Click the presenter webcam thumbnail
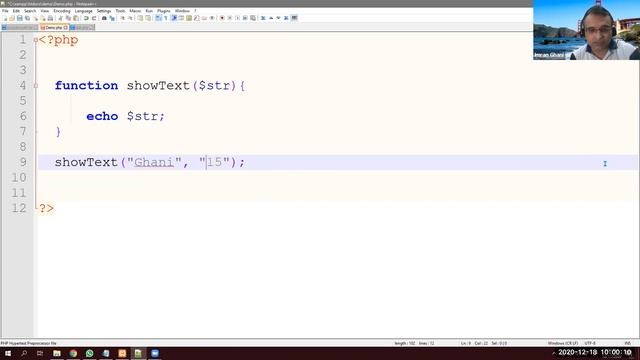Screen dimensions: 640x360 pyautogui.click(x=586, y=30)
